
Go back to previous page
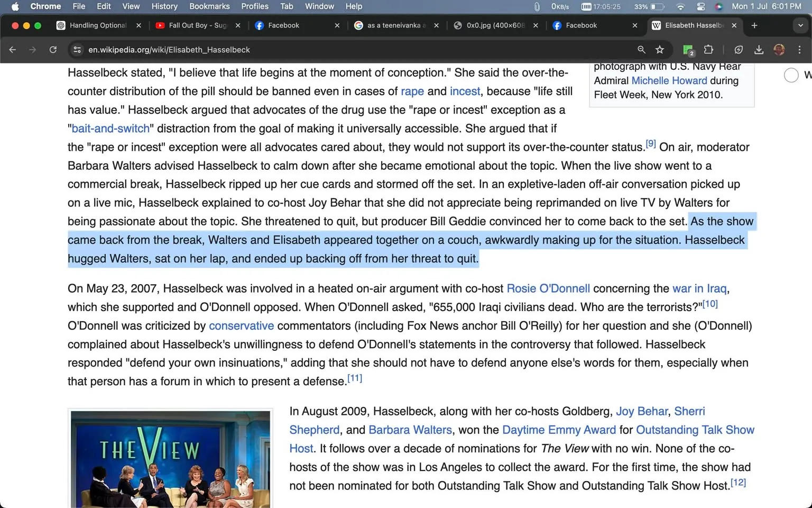pos(13,50)
